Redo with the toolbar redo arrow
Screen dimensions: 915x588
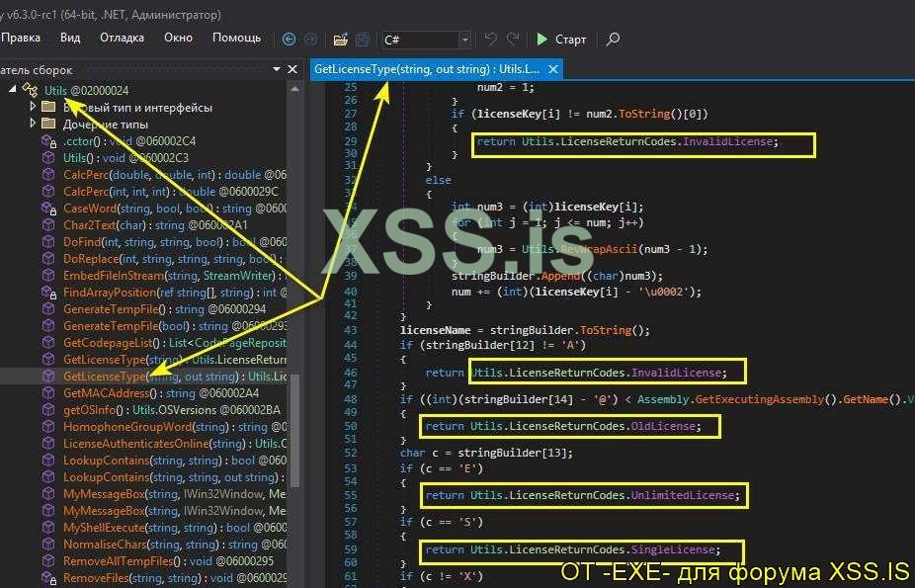[513, 40]
